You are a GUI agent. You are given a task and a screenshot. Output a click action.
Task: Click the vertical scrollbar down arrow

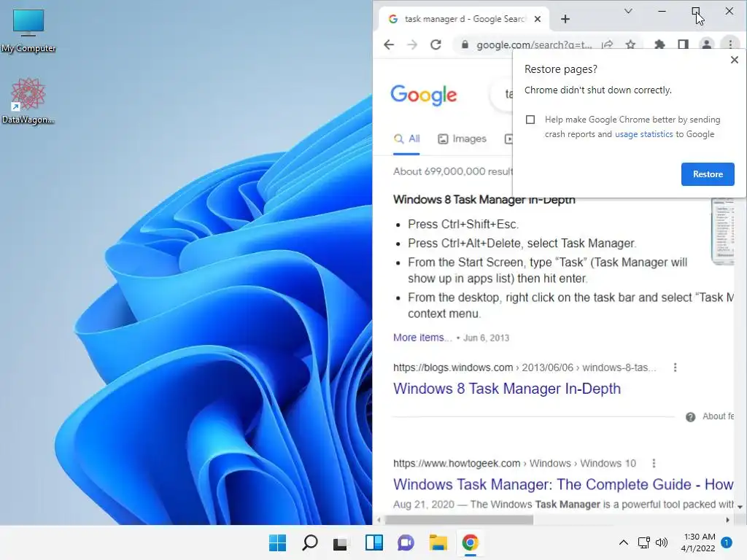pos(740,507)
